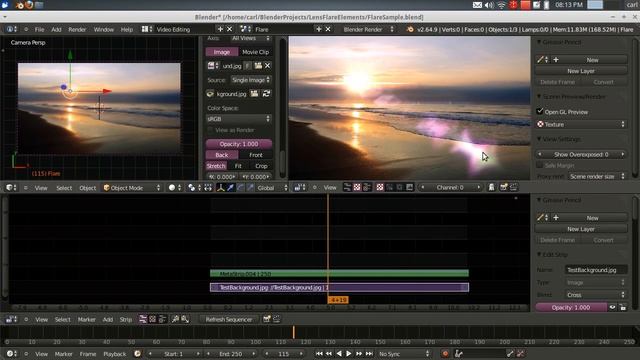640x360 pixels.
Task: Select the translate manipulator arrow icon
Action: click(x=230, y=188)
